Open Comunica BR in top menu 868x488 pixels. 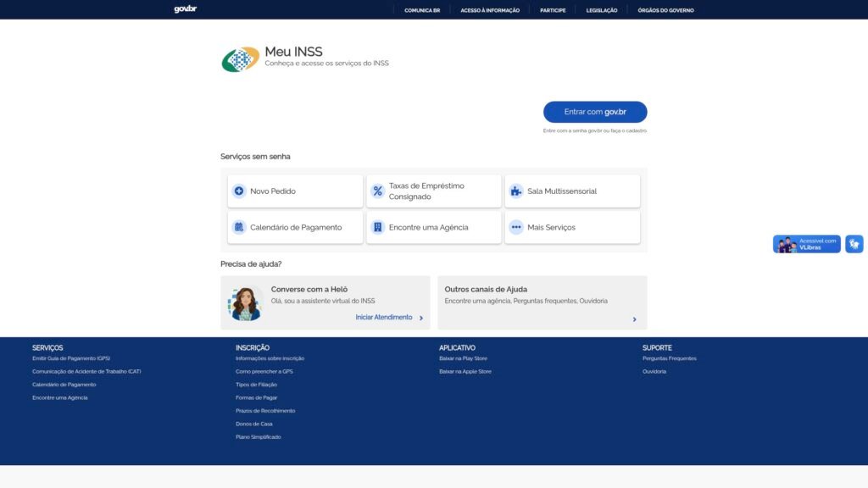(422, 10)
